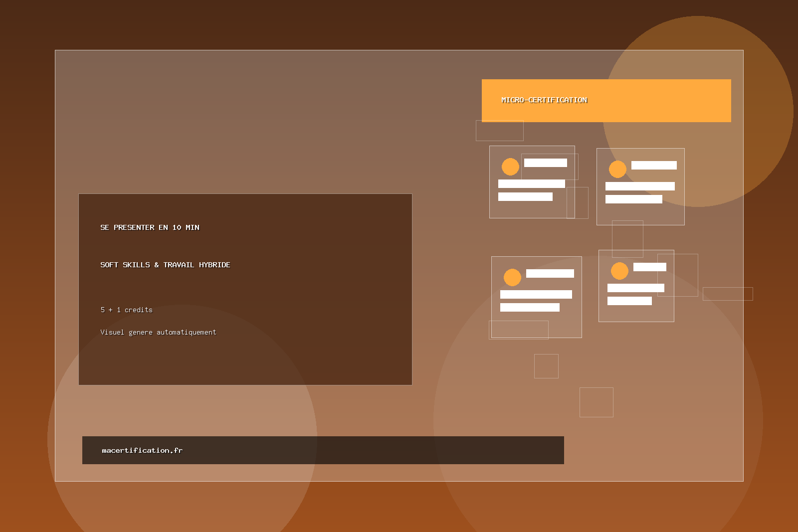The image size is (798, 532).
Task: Click the "SE PRESENTER EN 10 MIN" heading
Action: (x=150, y=227)
